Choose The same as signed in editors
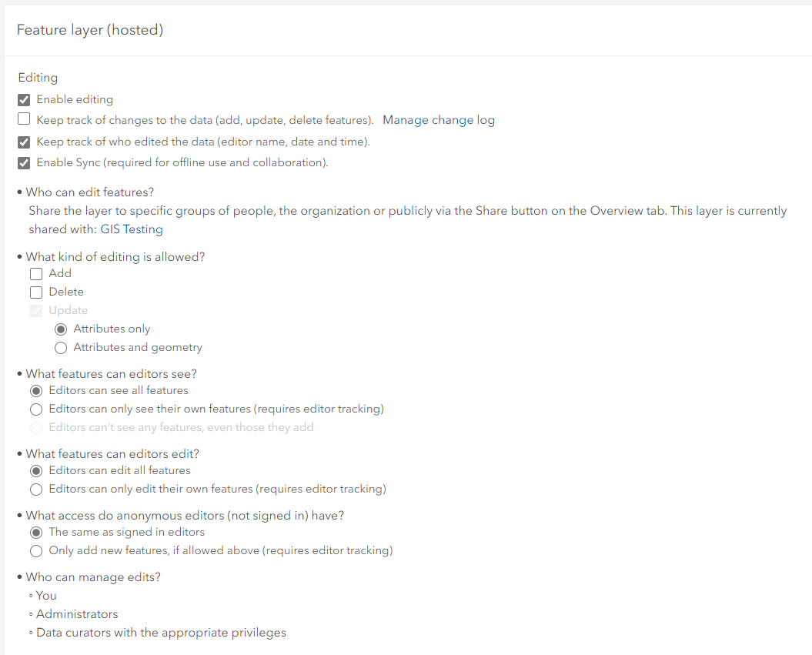The image size is (812, 655). pos(36,532)
